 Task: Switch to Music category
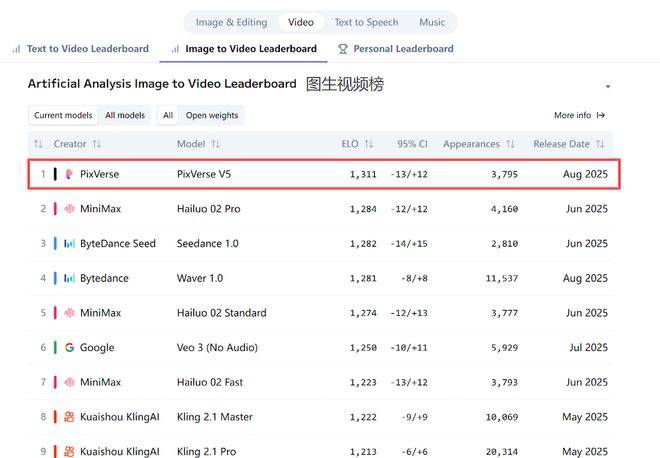point(432,22)
